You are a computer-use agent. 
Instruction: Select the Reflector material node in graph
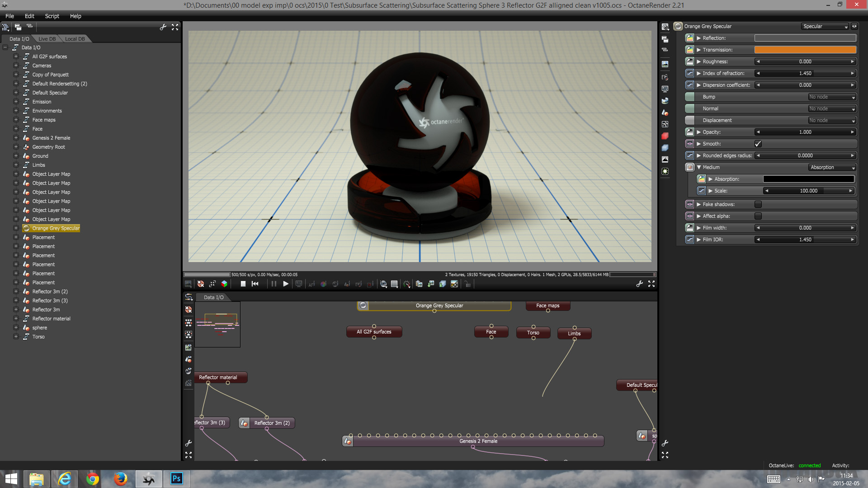(218, 377)
